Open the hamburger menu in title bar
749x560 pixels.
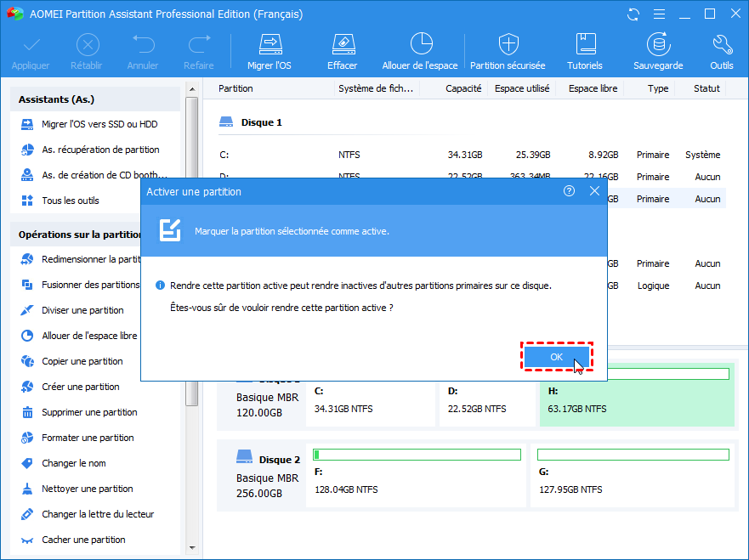pyautogui.click(x=659, y=14)
